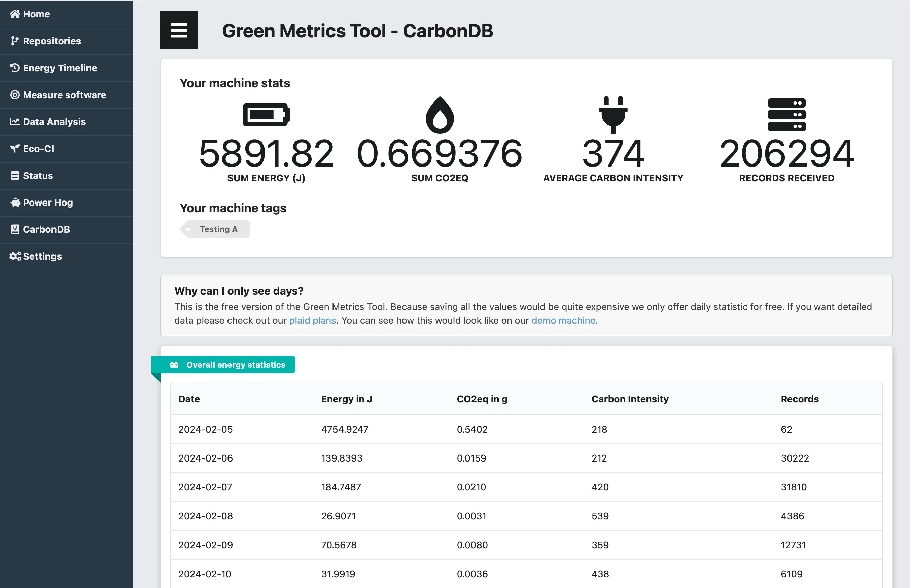Follow the demo machine link
910x588 pixels.
click(563, 320)
